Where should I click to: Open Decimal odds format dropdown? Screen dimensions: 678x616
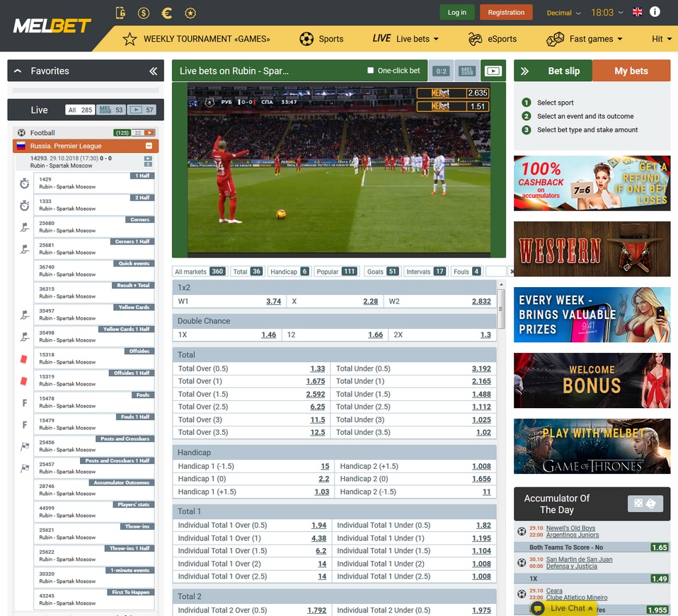click(x=563, y=13)
